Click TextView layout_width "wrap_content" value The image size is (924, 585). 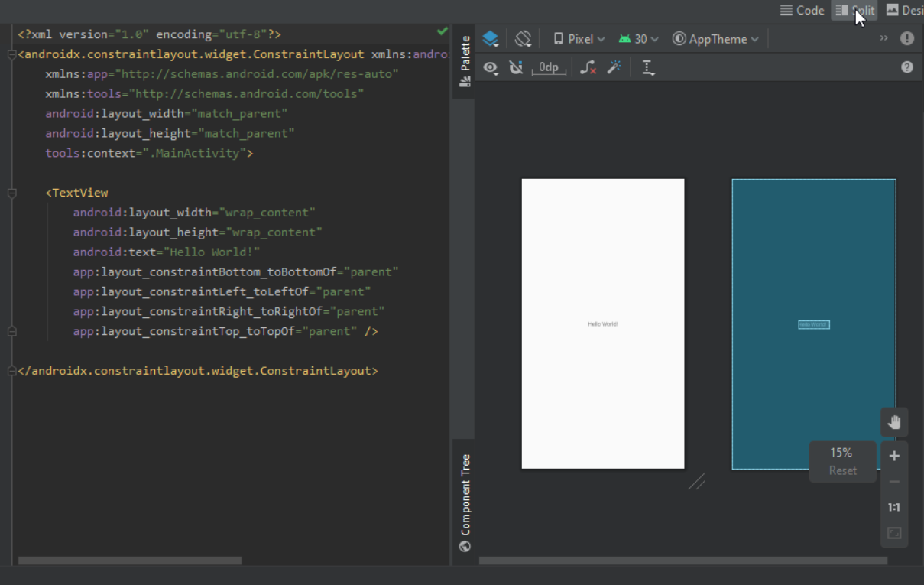(266, 213)
